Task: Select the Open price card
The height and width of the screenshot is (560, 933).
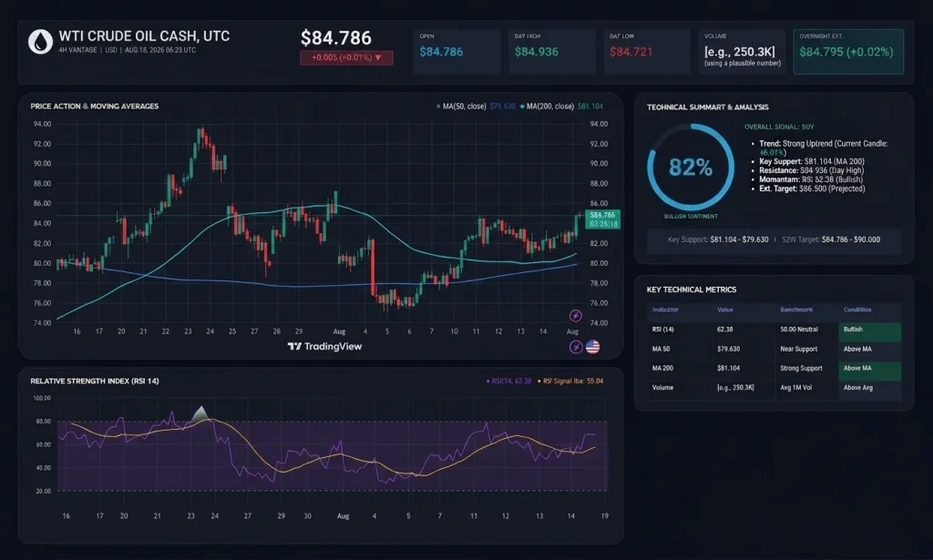Action: click(x=457, y=52)
